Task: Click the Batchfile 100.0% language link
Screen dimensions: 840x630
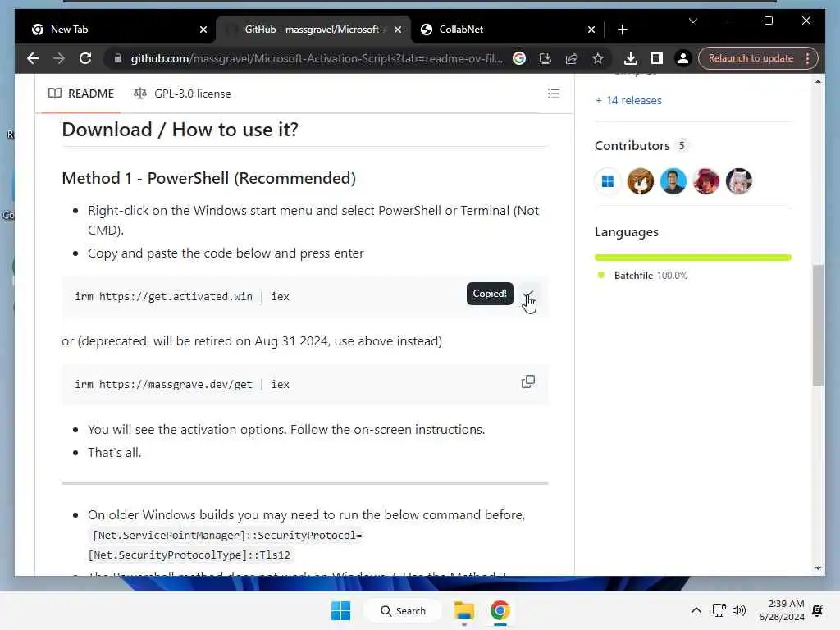Action: pos(645,276)
